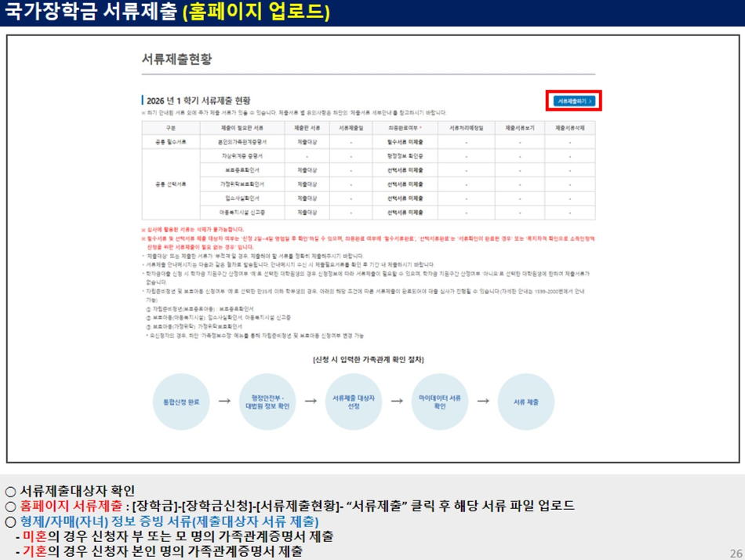Image resolution: width=745 pixels, height=560 pixels.
Task: Click the 서류 제출 step circle
Action: 526,402
